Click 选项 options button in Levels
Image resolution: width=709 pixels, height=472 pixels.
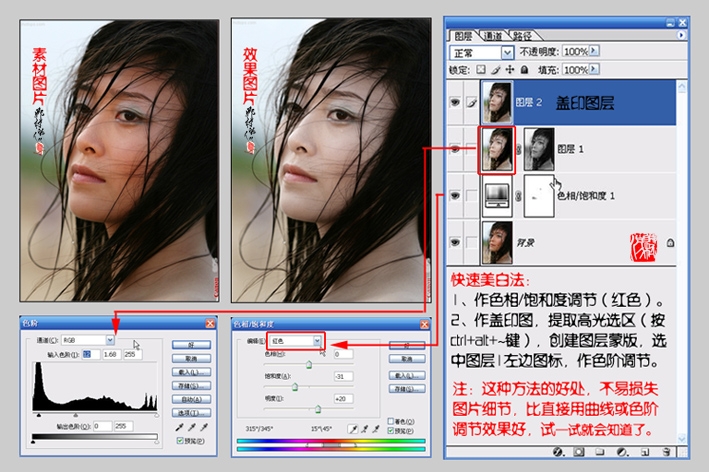(191, 413)
